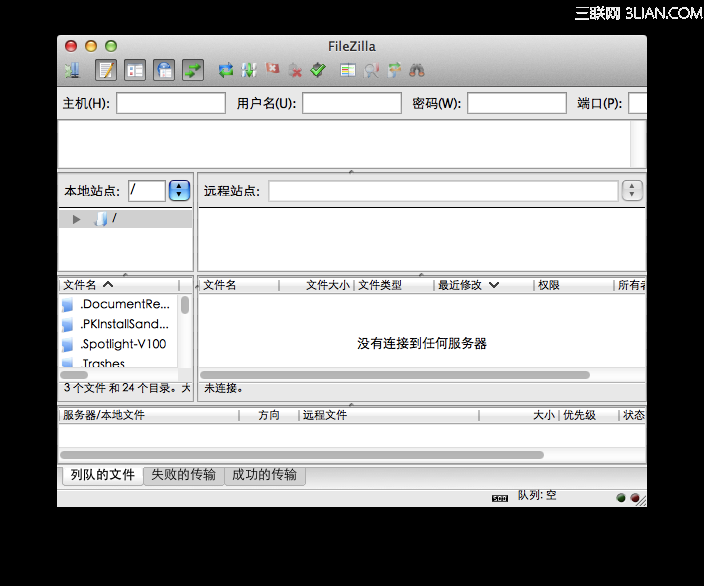Click 服务器/本地文件 queue column header
Viewport: 704px width, 586px height.
pos(148,415)
